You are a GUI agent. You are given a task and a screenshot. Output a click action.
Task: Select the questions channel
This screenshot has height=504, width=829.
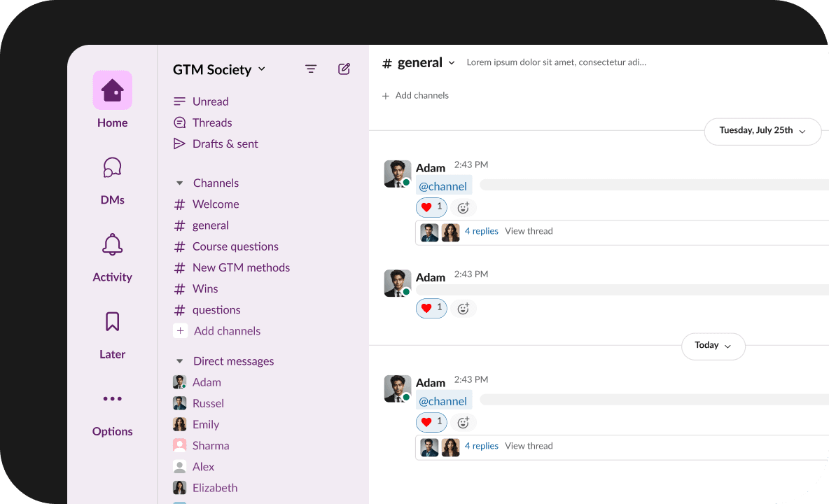pyautogui.click(x=207, y=310)
